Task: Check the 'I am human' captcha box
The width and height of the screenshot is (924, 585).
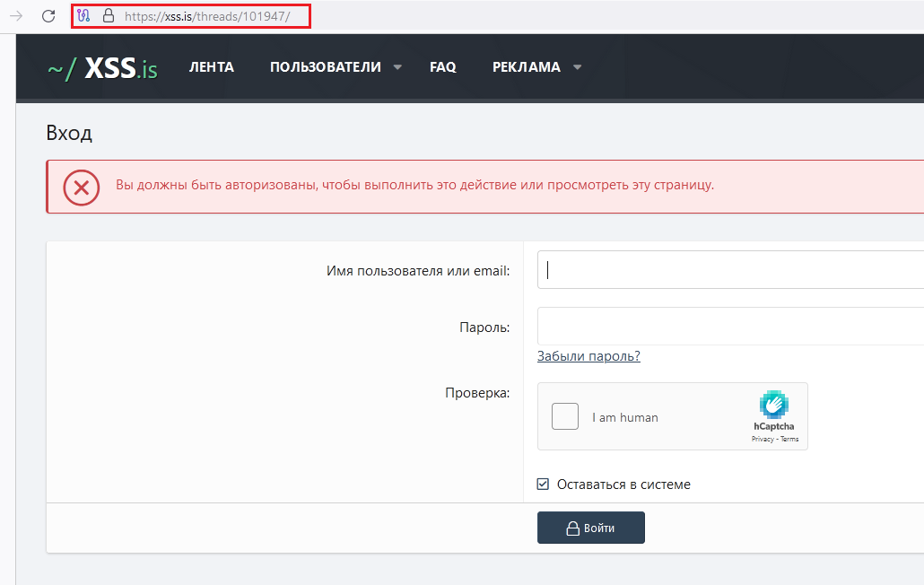Action: [x=564, y=416]
